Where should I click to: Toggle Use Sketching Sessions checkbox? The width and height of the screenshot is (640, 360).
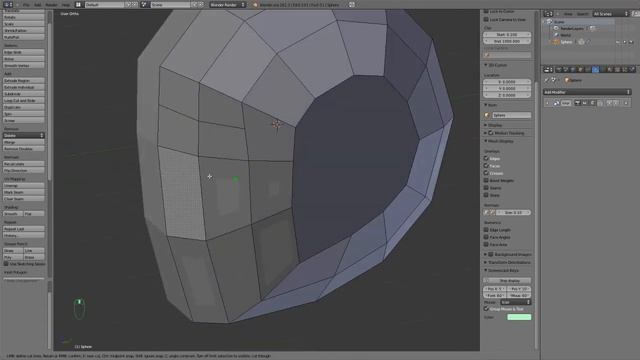[x=6, y=264]
